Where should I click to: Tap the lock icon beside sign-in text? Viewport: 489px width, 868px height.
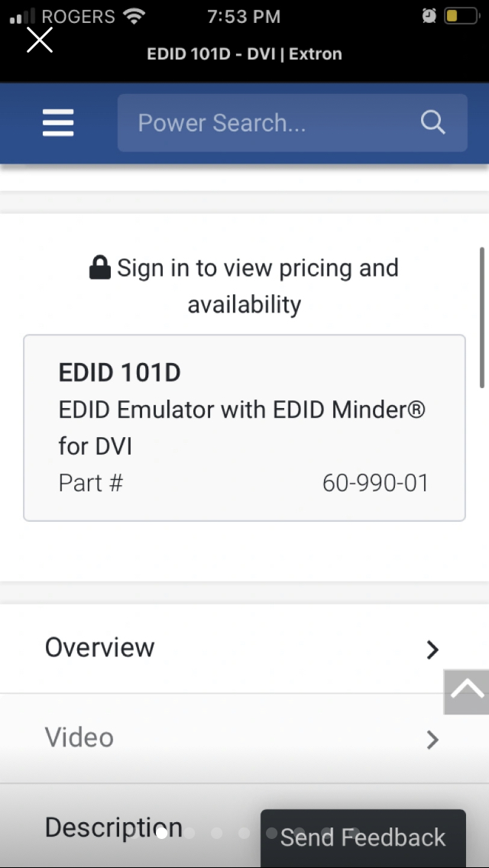(99, 267)
